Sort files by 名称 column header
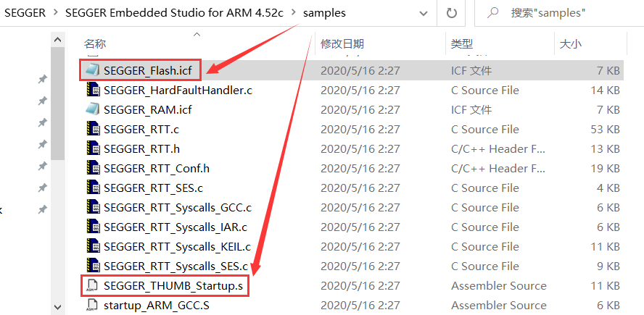Viewport: 644px width, 315px height. point(95,44)
